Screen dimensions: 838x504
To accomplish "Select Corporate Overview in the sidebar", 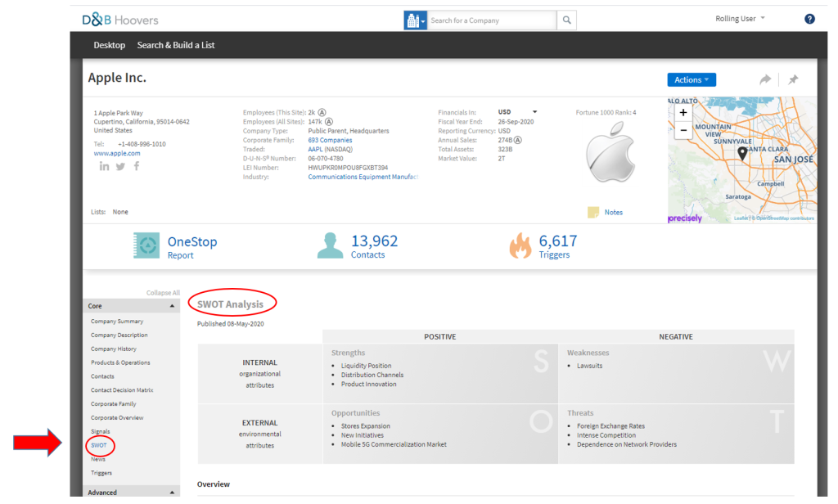I will click(x=117, y=418).
